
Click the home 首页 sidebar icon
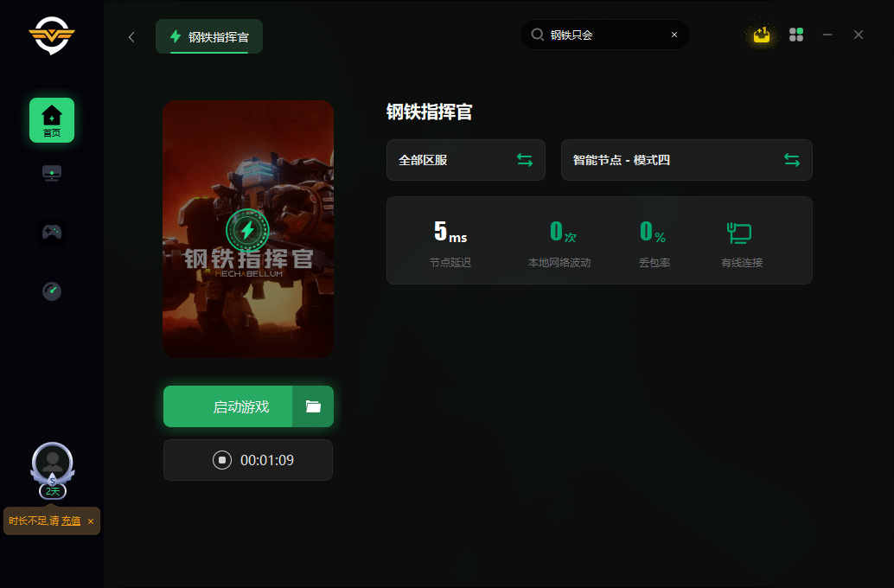coord(52,119)
